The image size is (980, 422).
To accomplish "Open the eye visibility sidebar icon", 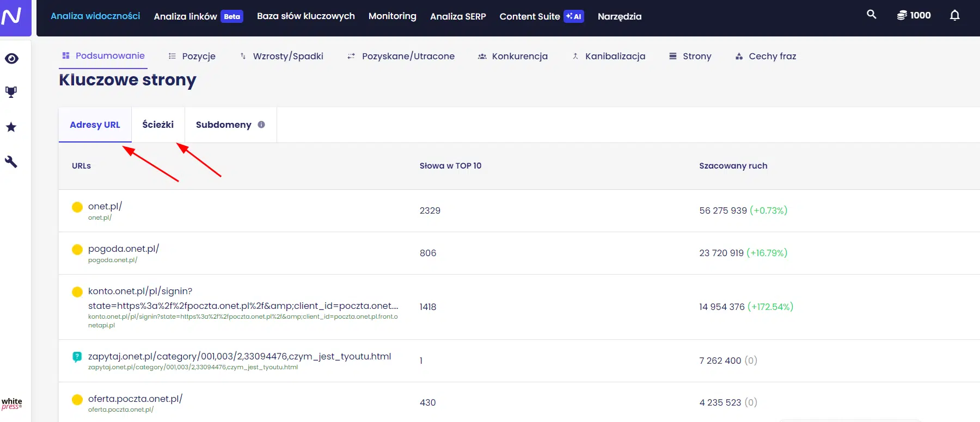I will pyautogui.click(x=11, y=58).
